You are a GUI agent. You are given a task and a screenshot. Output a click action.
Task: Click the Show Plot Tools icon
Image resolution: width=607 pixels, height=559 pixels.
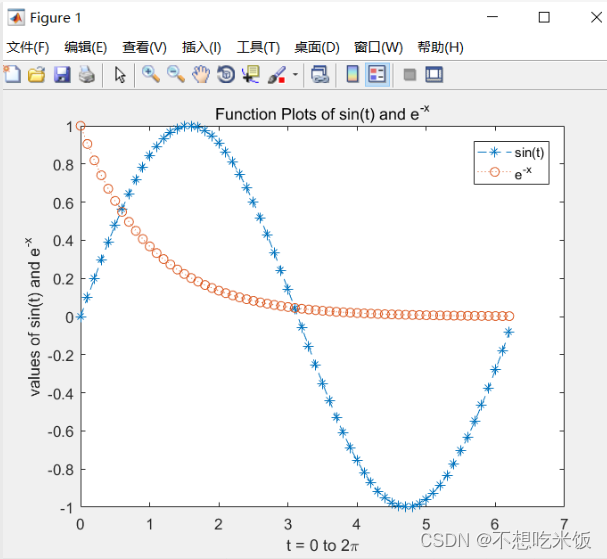[x=434, y=74]
